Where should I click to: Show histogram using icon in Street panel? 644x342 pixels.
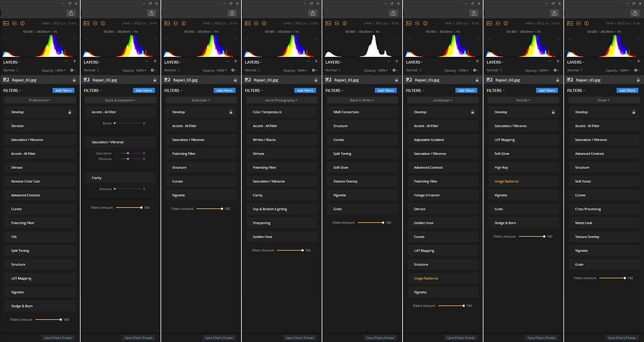tap(569, 24)
